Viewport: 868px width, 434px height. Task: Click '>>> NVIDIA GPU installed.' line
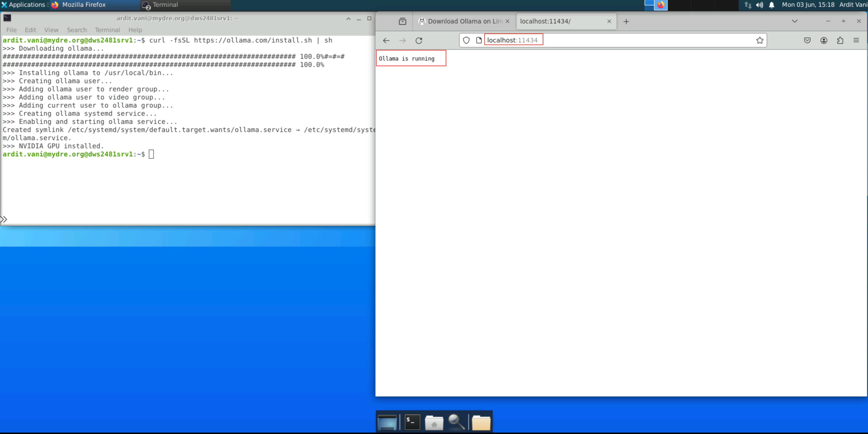click(53, 146)
